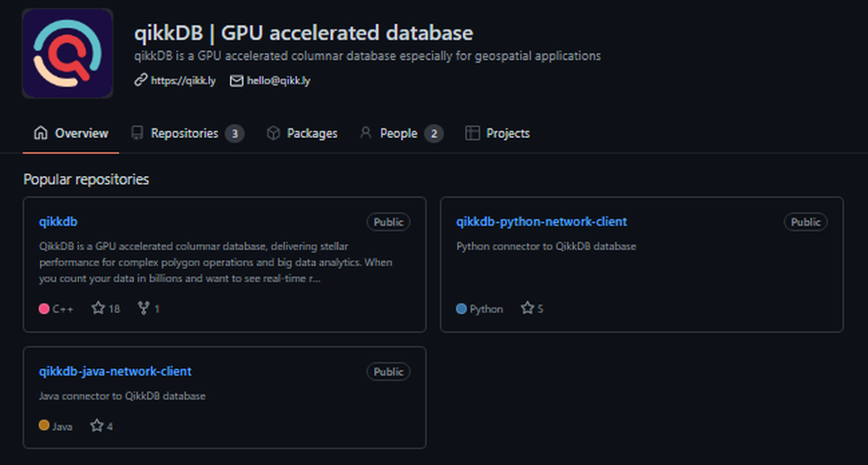Click the C++ language label
This screenshot has width=868, height=465.
tap(62, 309)
